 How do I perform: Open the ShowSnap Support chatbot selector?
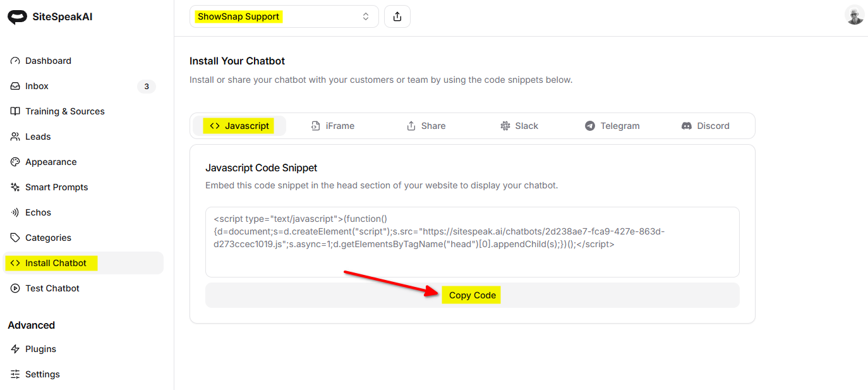click(284, 16)
